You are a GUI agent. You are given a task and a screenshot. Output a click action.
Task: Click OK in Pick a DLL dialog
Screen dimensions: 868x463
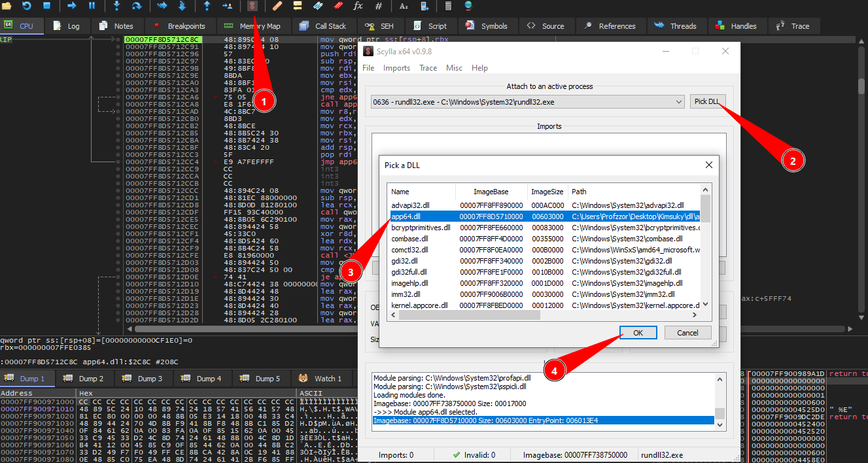click(x=638, y=333)
